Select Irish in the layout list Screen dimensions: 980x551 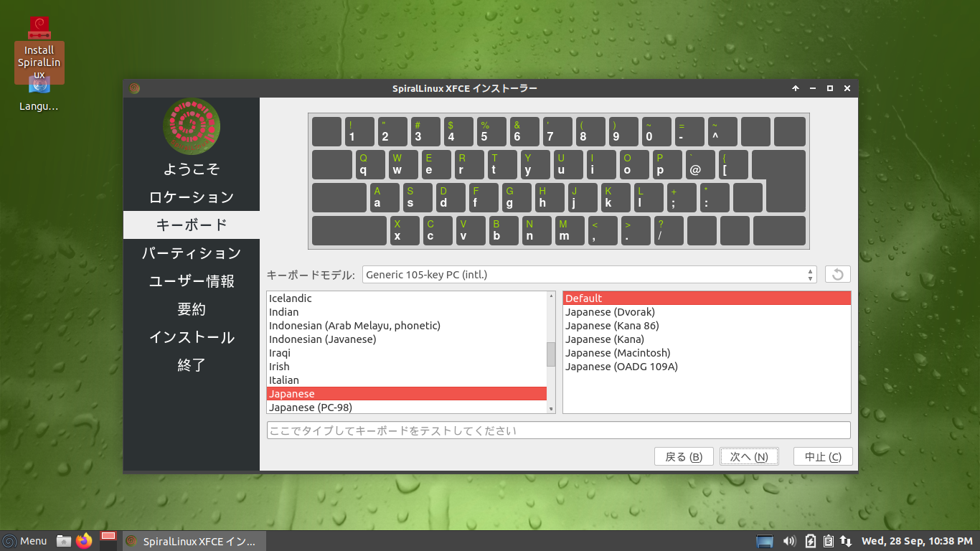[407, 367]
